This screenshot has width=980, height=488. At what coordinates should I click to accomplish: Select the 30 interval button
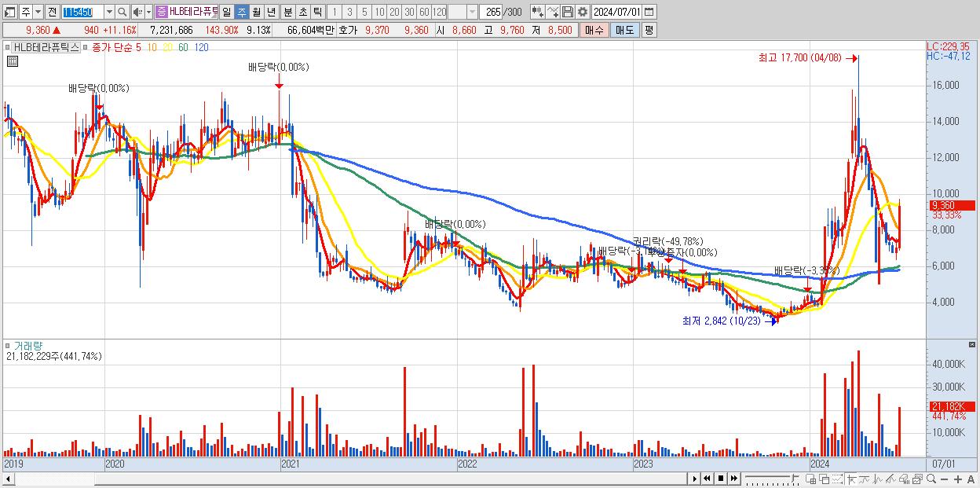[x=409, y=12]
